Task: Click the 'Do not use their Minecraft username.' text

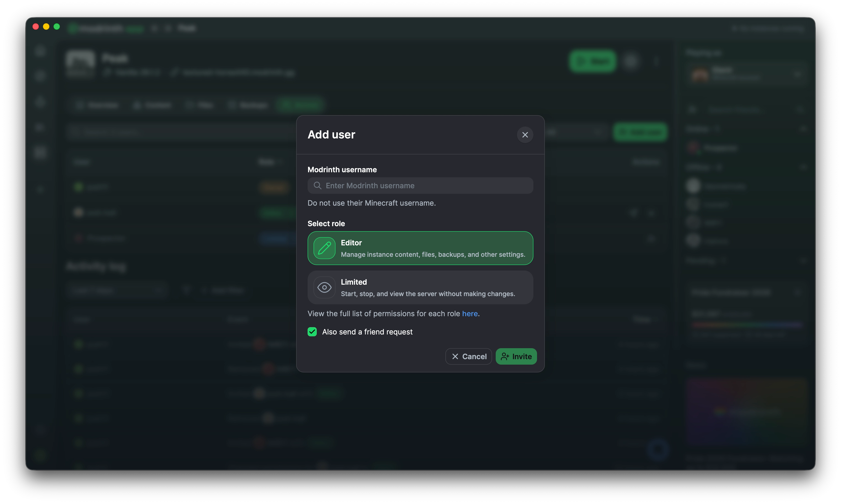Action: (372, 203)
